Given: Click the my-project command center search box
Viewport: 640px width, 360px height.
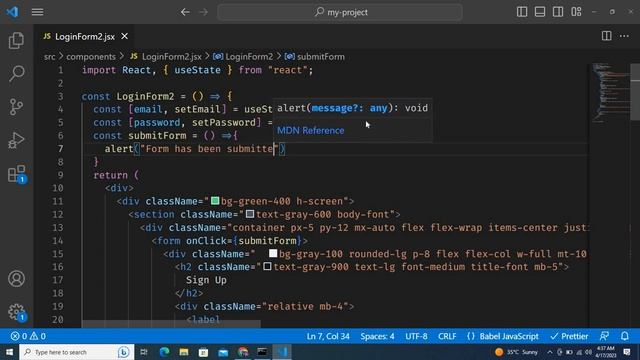Looking at the screenshot, I should [x=340, y=12].
